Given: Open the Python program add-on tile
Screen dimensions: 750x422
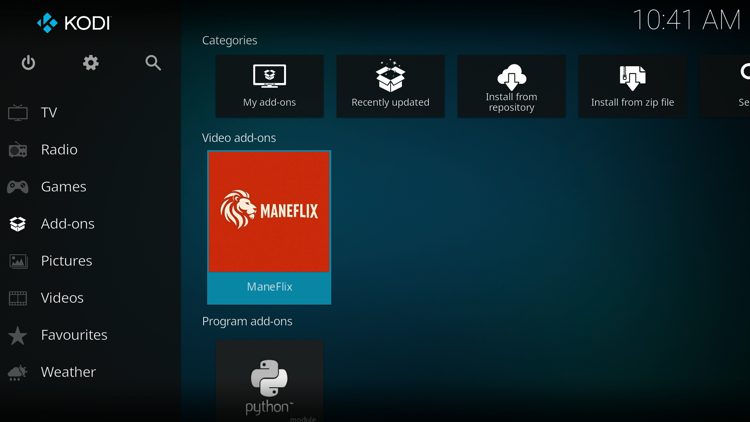Looking at the screenshot, I should coord(269,381).
